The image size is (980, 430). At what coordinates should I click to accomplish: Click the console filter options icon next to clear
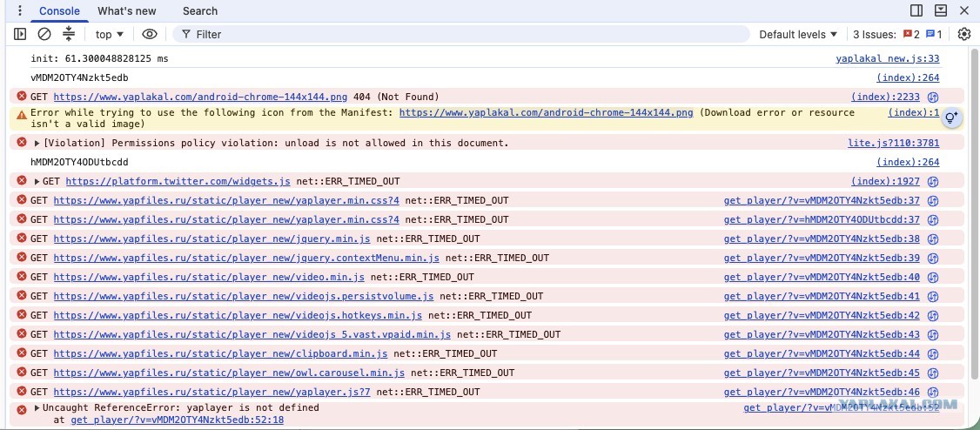pos(69,34)
